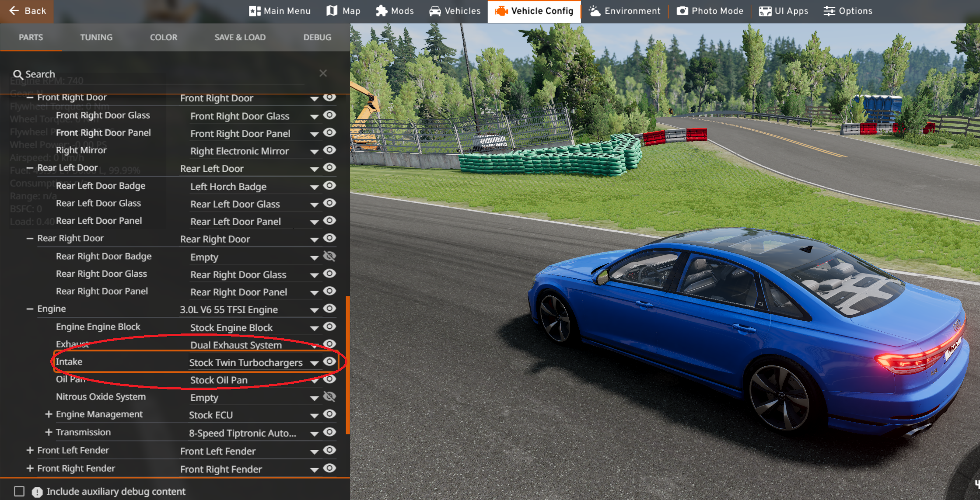Click the Rear Left Door Glass label
Screen dimensions: 980x500
point(98,203)
